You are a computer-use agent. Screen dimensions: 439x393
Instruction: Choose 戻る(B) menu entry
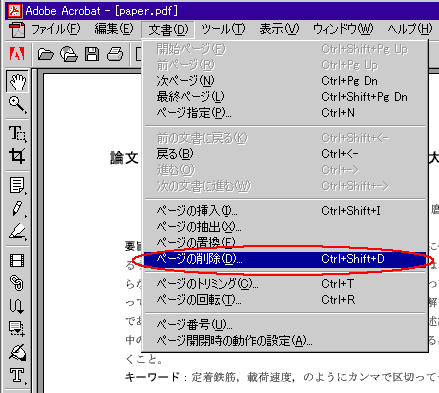tap(285, 154)
